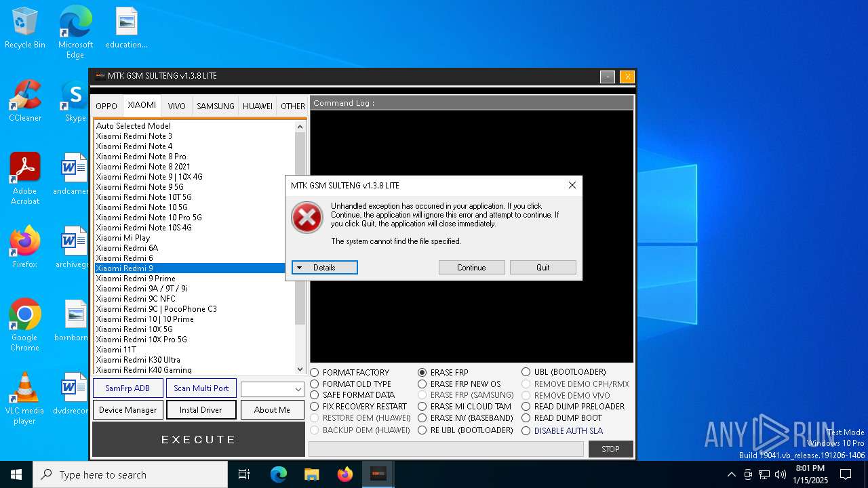Image resolution: width=868 pixels, height=488 pixels.
Task: Click the progress bar beside STOP
Action: pos(446,449)
